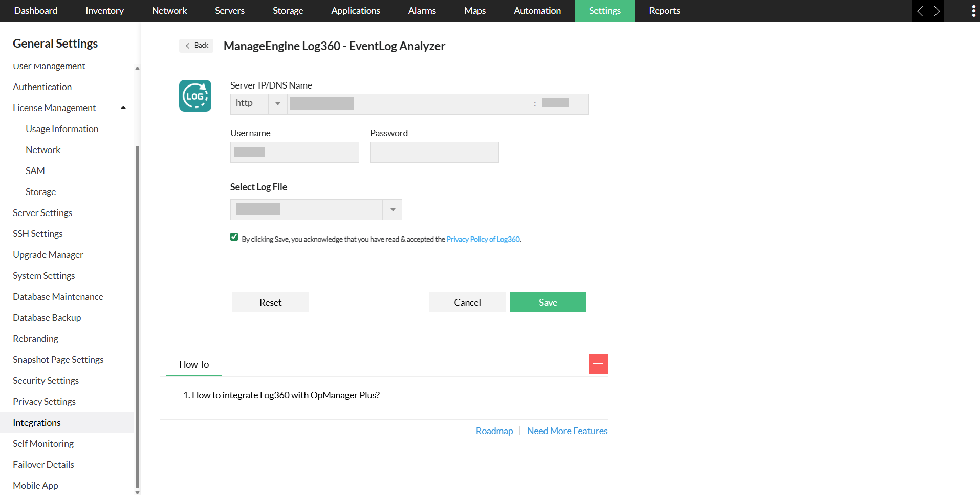Image resolution: width=980 pixels, height=495 pixels.
Task: Open Rebranding in sidebar
Action: point(36,339)
